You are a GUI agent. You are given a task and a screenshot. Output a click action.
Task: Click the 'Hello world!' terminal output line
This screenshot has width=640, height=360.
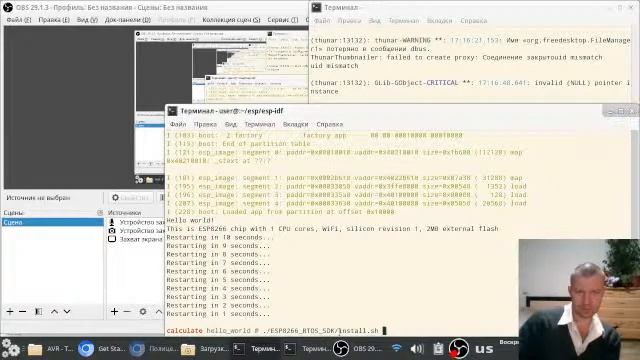190,220
